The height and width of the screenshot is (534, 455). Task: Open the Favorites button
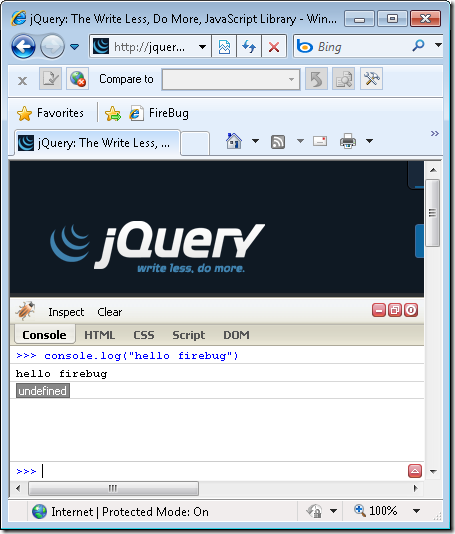coord(50,113)
